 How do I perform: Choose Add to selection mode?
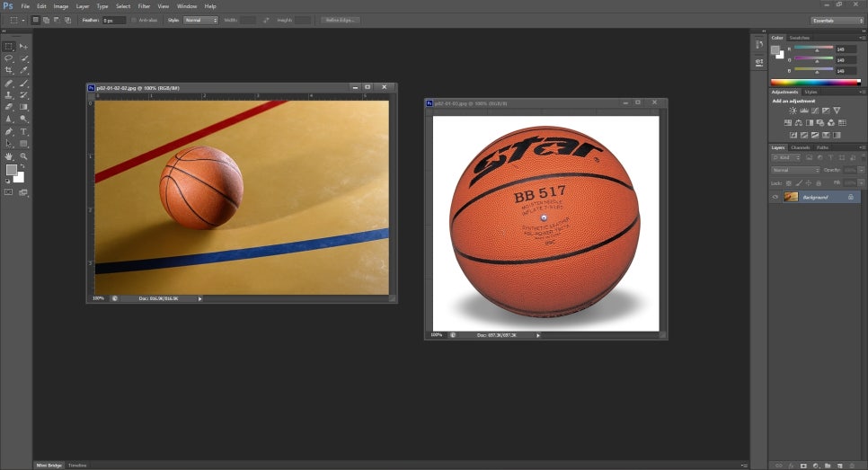(47, 20)
